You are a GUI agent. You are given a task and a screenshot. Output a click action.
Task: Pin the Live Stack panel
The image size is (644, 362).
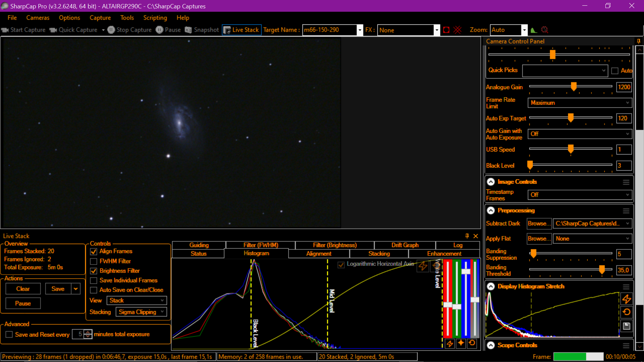[x=467, y=236]
